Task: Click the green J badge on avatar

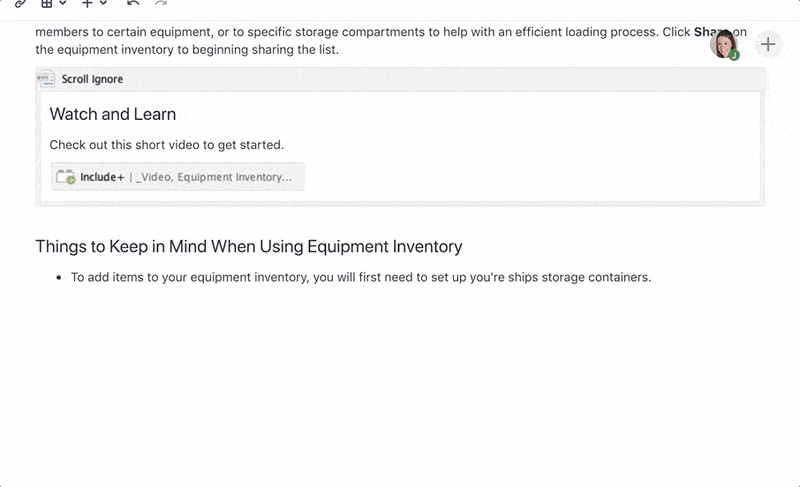Action: click(x=734, y=56)
